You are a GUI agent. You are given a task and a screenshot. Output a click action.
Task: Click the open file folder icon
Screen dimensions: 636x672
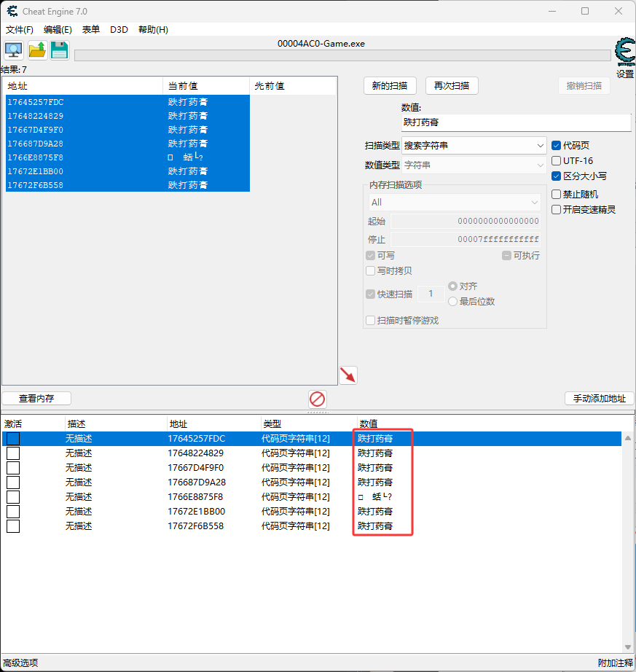point(37,50)
